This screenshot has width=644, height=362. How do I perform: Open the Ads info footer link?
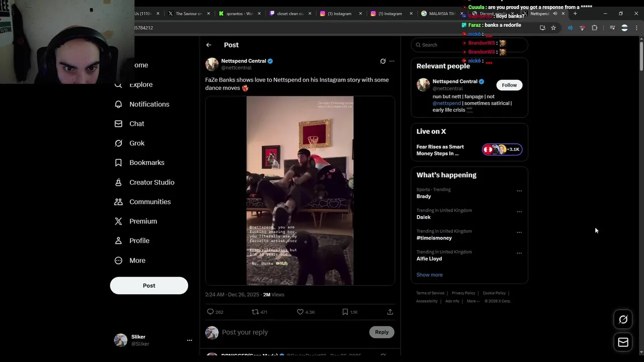tap(452, 301)
